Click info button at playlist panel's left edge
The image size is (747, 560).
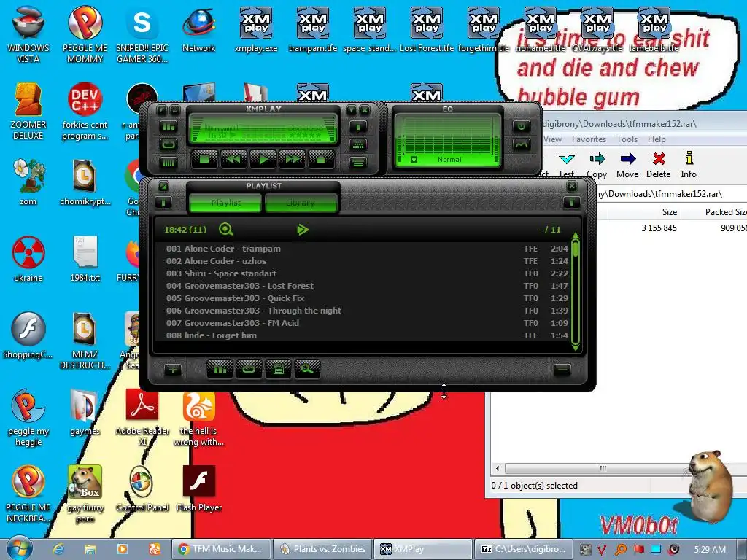[163, 203]
